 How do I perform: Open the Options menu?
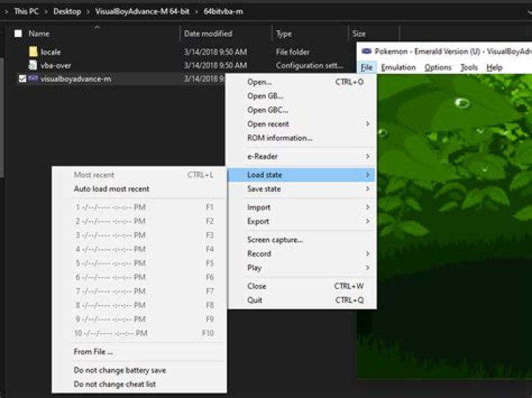pyautogui.click(x=437, y=67)
